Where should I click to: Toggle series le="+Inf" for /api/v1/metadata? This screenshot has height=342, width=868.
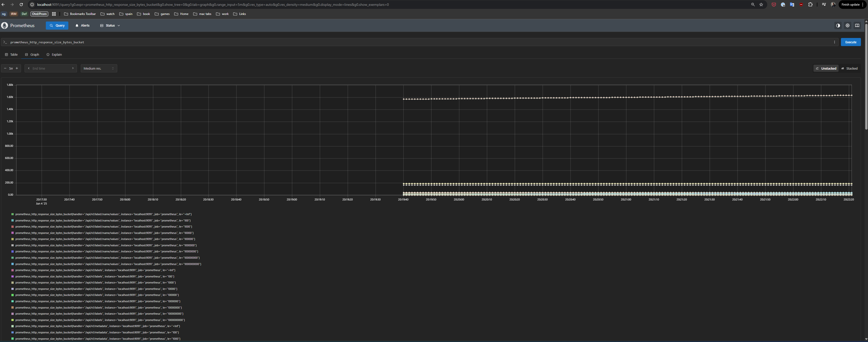tap(95, 326)
